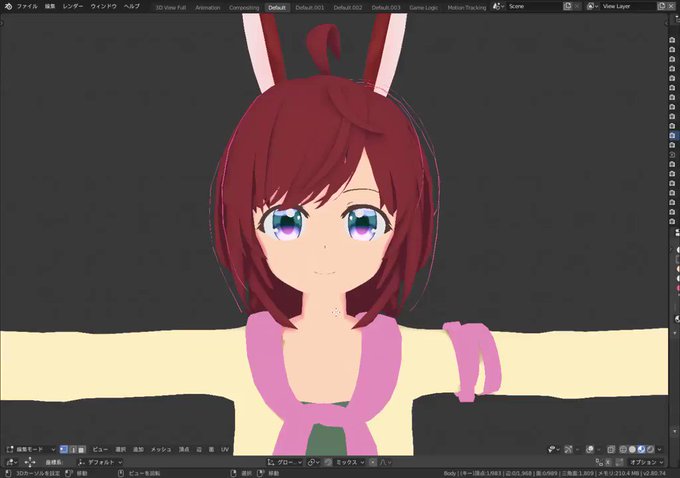Open the ウィンドウ menu
The image size is (680, 478).
[104, 7]
